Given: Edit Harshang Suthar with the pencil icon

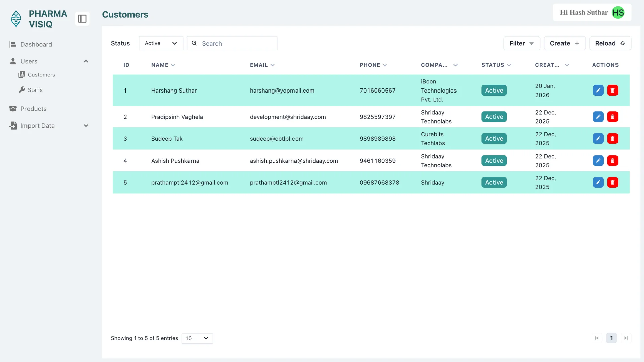Looking at the screenshot, I should tap(598, 90).
